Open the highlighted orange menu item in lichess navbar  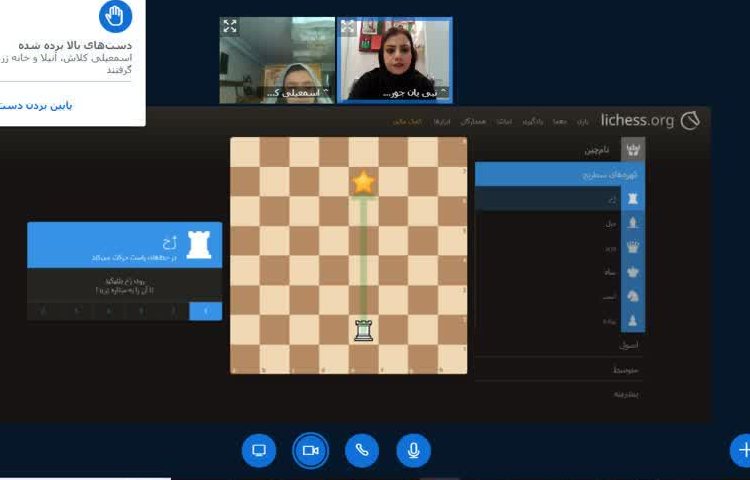(411, 121)
